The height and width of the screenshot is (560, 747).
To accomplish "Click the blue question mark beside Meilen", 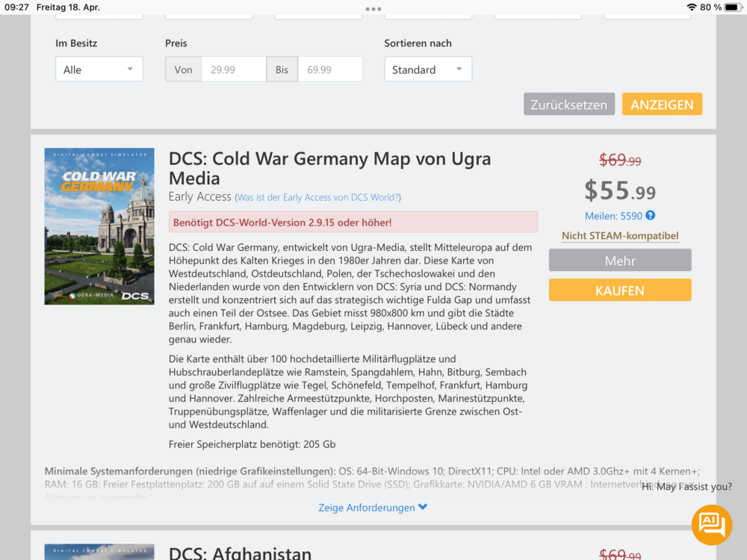I will pos(650,216).
